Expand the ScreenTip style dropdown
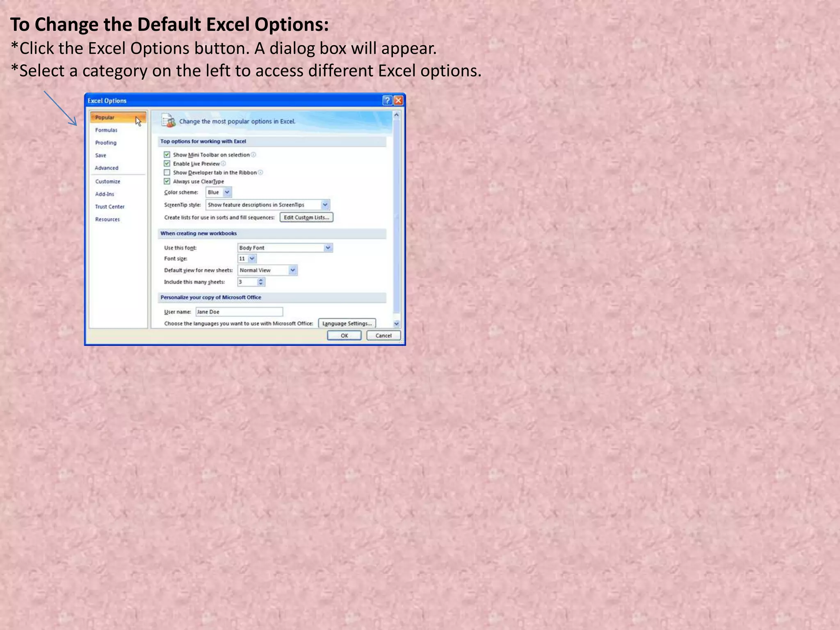 click(x=325, y=205)
